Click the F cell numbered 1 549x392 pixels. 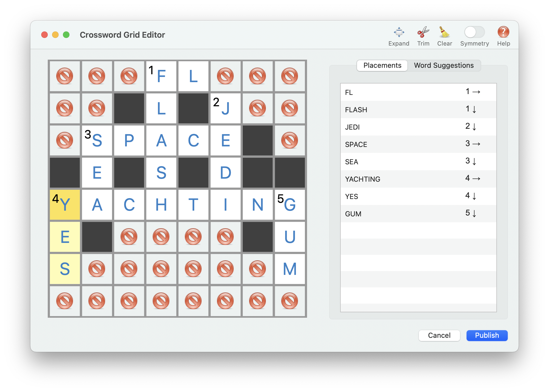click(161, 76)
